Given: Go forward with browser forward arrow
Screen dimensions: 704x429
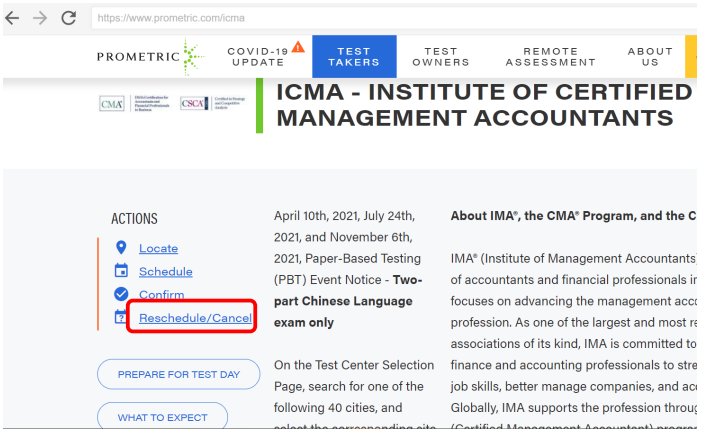Looking at the screenshot, I should click(x=40, y=18).
